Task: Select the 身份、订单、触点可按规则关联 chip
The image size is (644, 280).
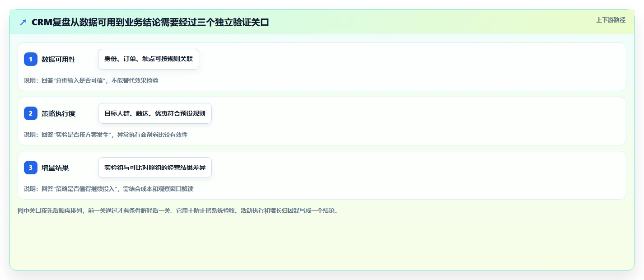Action: [x=149, y=59]
